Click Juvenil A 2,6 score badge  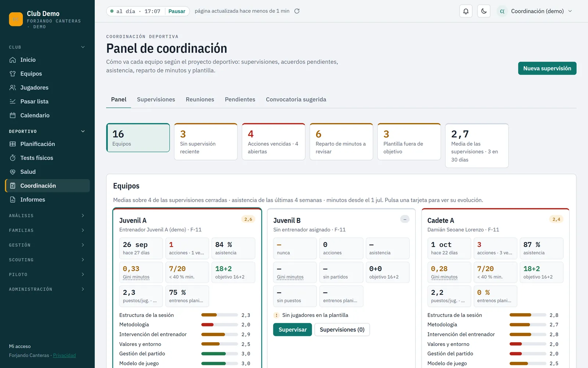point(248,219)
